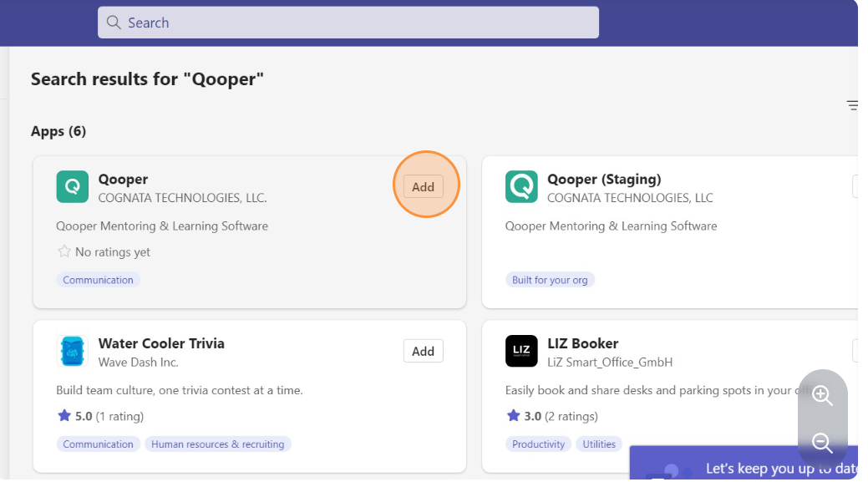
Task: Click the LIZ Booker app icon
Action: [521, 352]
